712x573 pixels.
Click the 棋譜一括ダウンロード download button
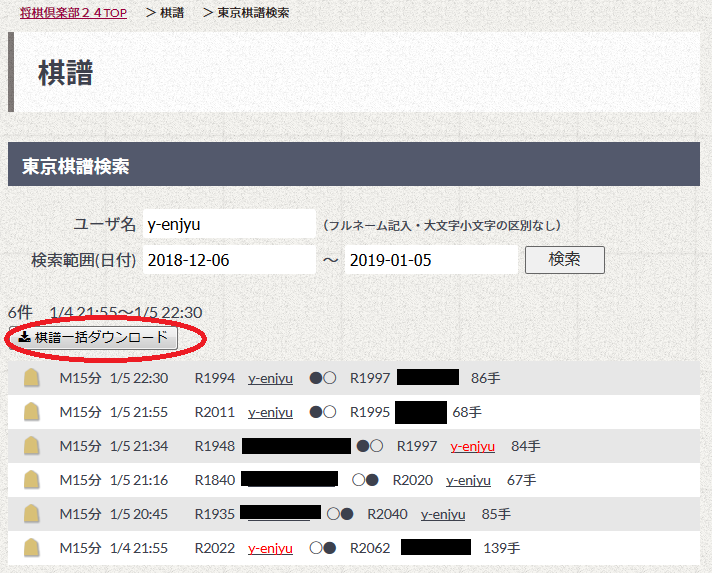pos(93,338)
